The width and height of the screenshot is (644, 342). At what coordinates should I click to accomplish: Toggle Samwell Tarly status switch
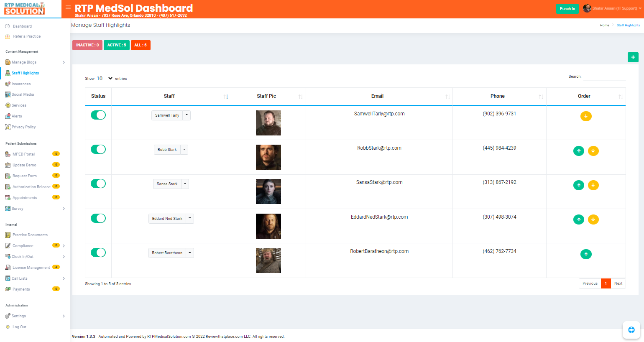(x=98, y=115)
